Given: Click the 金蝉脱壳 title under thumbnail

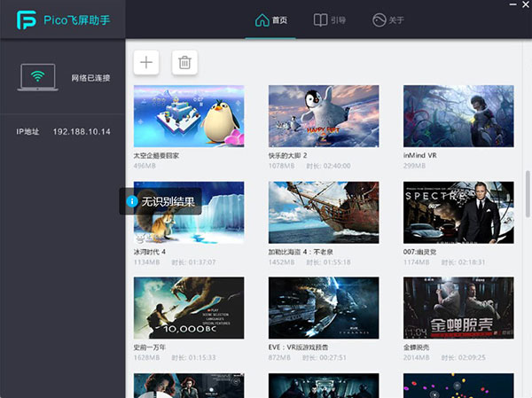Looking at the screenshot, I should (x=417, y=347).
